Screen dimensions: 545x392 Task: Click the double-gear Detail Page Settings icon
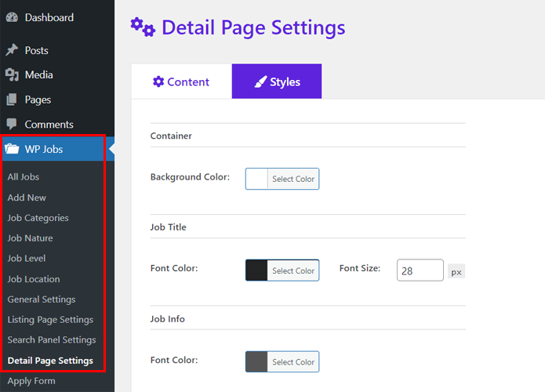[x=143, y=27]
